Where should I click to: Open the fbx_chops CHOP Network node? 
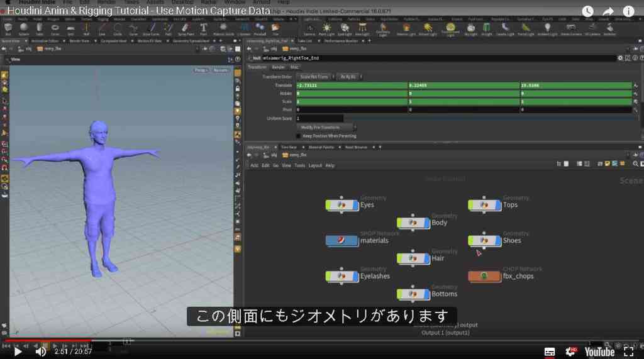click(x=484, y=276)
